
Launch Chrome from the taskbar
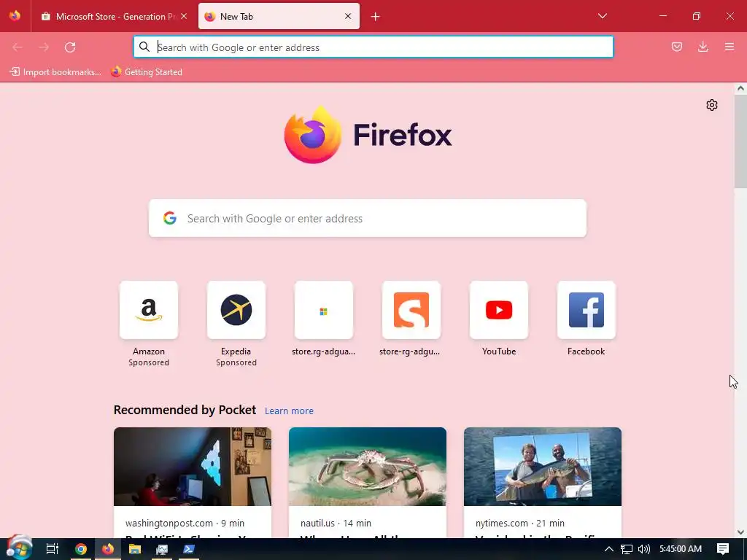(80, 549)
